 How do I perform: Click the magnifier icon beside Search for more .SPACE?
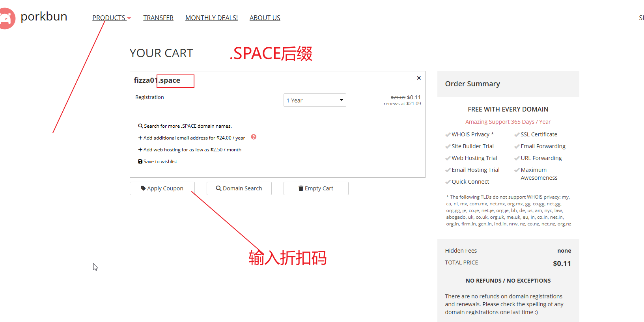pyautogui.click(x=140, y=126)
